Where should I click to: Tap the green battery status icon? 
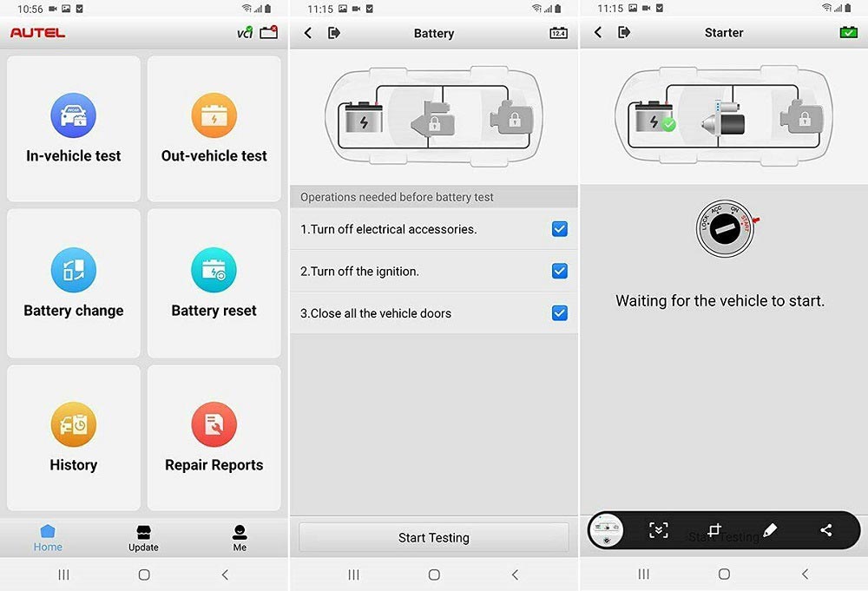coord(847,33)
